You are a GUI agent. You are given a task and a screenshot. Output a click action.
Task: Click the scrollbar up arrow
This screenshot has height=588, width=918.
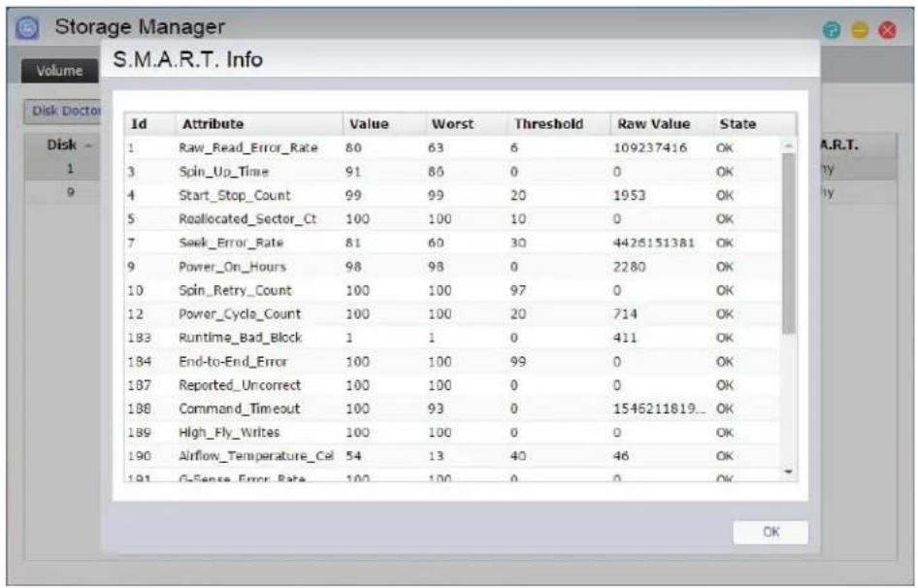[x=789, y=144]
